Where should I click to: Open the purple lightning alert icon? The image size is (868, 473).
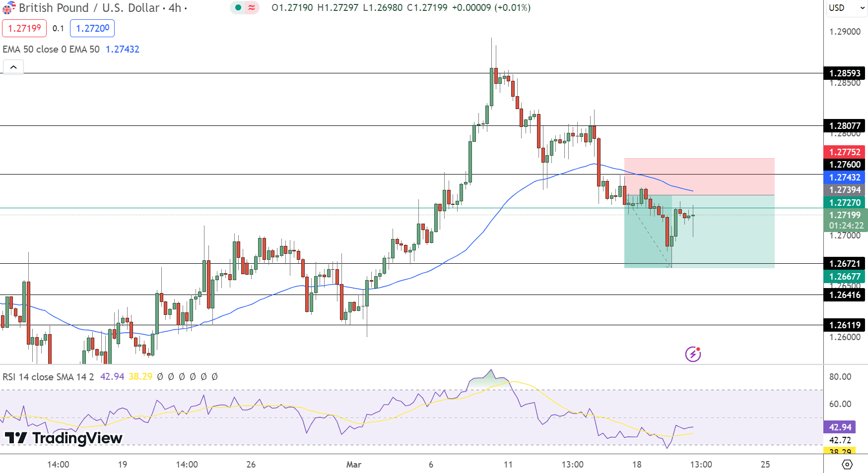coord(693,354)
